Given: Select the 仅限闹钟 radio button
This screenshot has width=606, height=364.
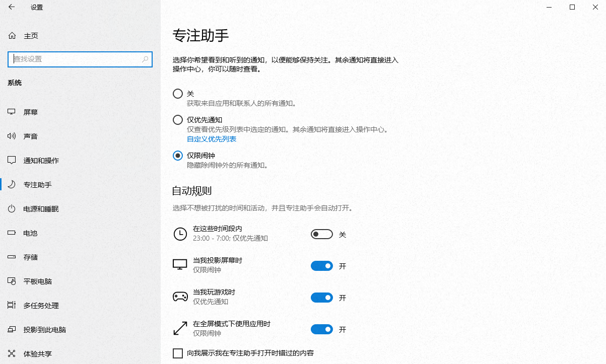Looking at the screenshot, I should [177, 156].
